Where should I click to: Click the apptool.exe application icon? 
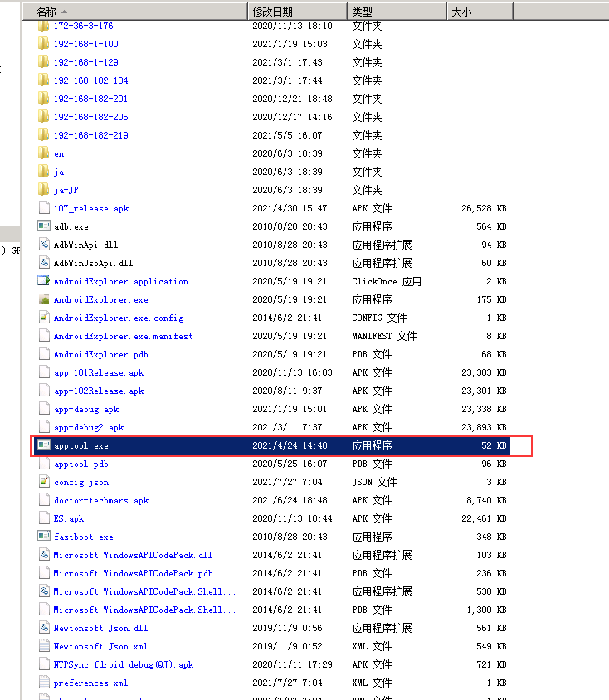click(44, 445)
